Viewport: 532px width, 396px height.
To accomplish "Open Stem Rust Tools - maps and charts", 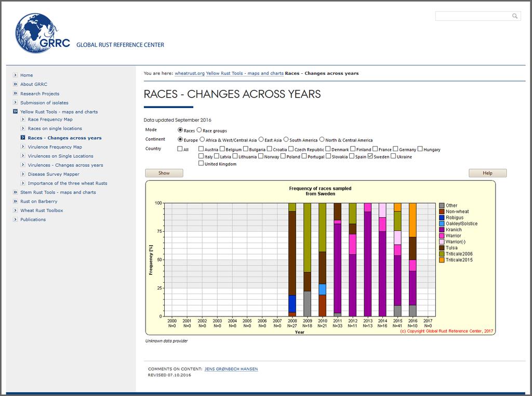I will (x=58, y=192).
